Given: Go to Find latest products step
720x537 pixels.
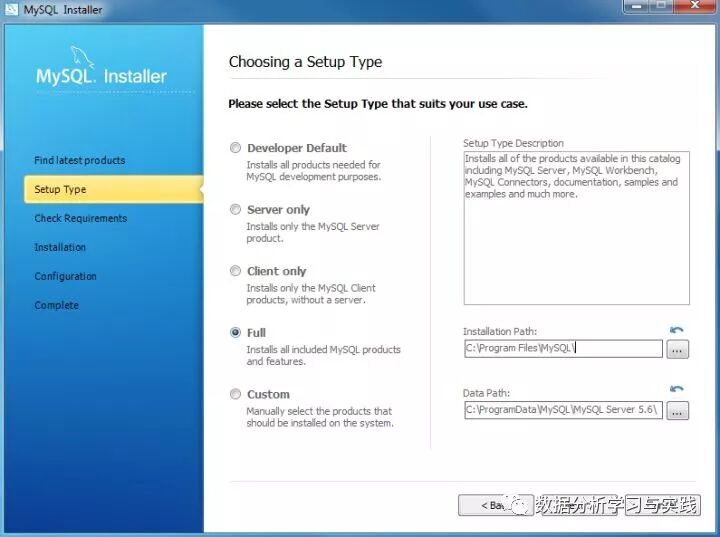Looking at the screenshot, I should (79, 160).
